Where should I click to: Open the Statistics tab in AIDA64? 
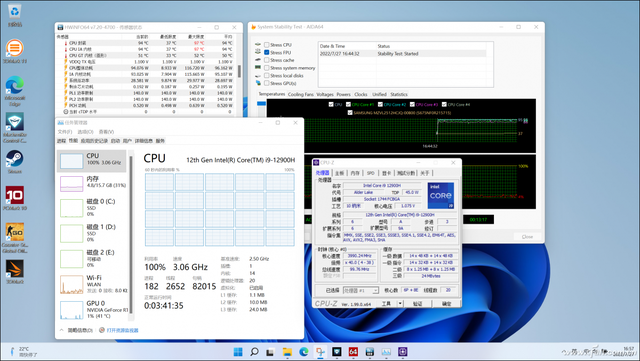coord(399,94)
